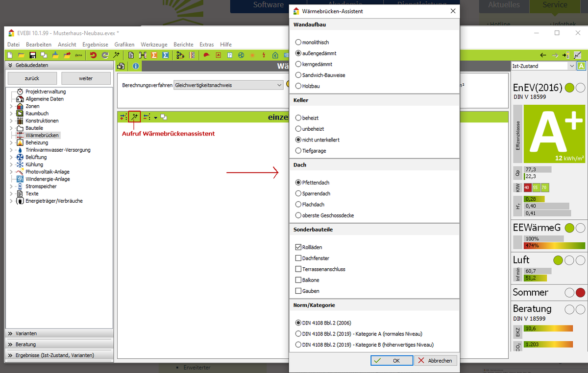The height and width of the screenshot is (373, 588).
Task: Click the large A+ efficiency class badge
Action: coord(553,134)
